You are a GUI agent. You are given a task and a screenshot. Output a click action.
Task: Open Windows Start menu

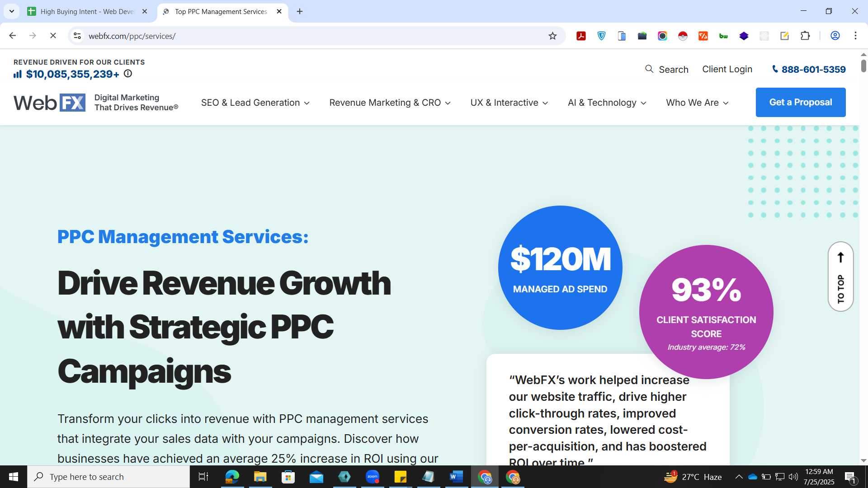tap(14, 477)
